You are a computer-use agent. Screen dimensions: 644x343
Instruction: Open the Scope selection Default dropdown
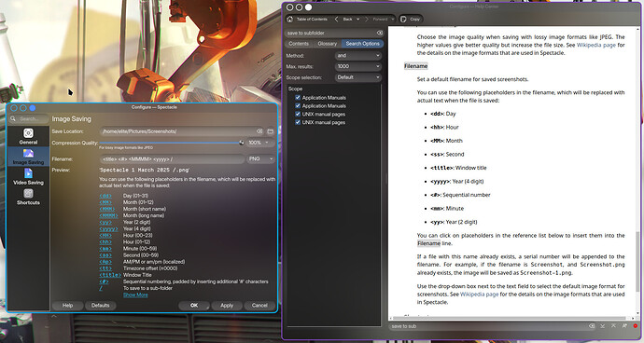click(x=358, y=77)
